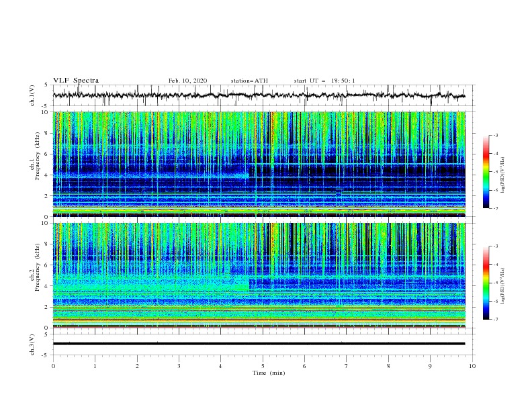Click the "ch.3(V)" axis label
532x411 pixels.
(32, 345)
